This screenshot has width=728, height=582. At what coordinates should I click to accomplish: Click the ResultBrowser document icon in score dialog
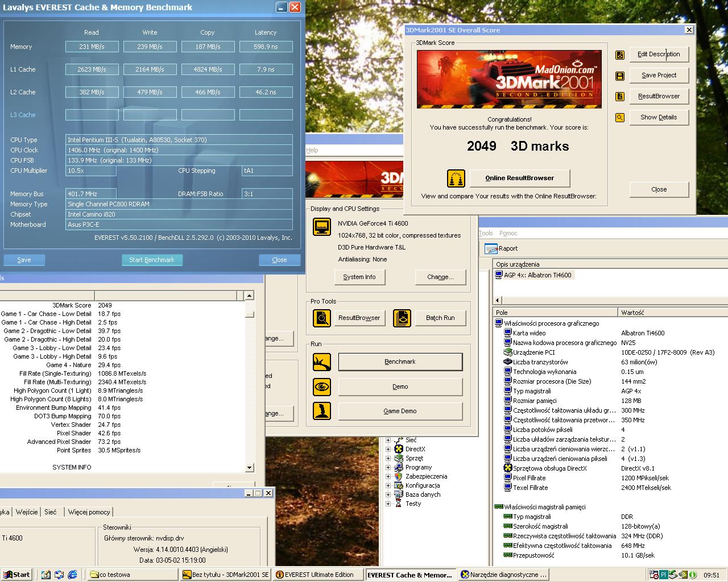(x=620, y=97)
